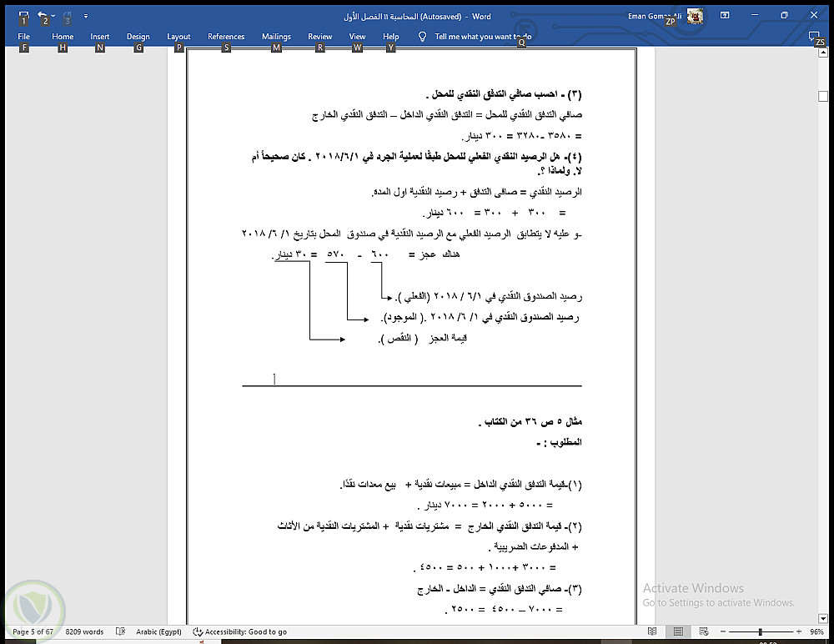
Task: Open the Undo history dropdown arrow
Action: point(53,16)
